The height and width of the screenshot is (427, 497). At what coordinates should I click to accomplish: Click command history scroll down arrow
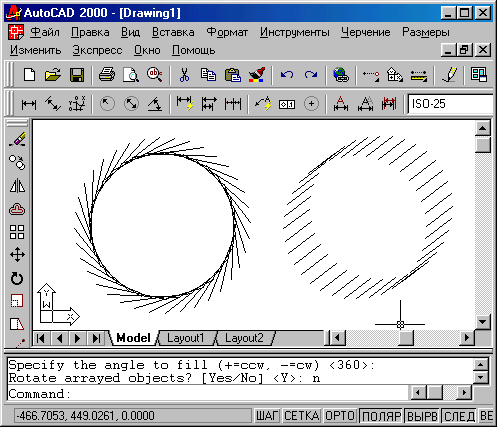(x=480, y=378)
